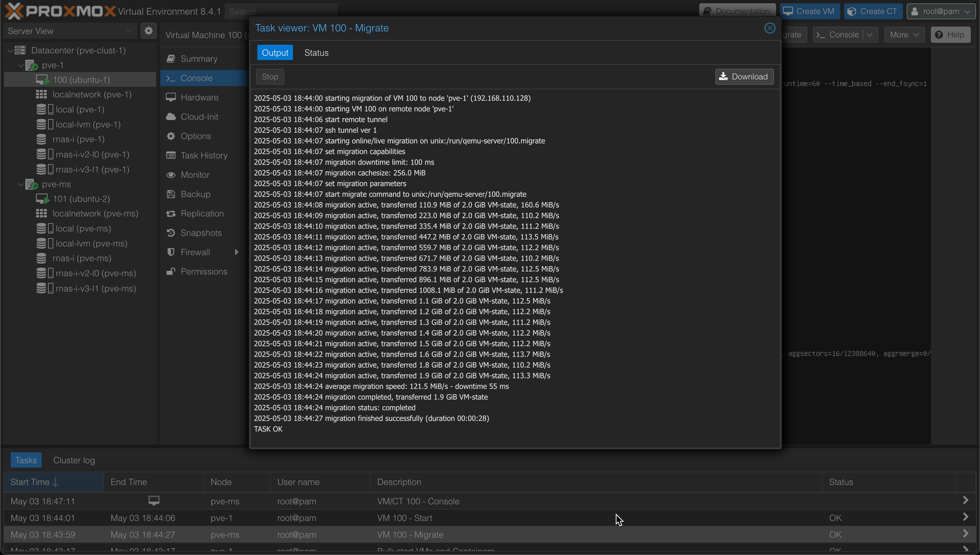980x555 pixels.
Task: Click the Replication arrows icon
Action: pos(171,213)
